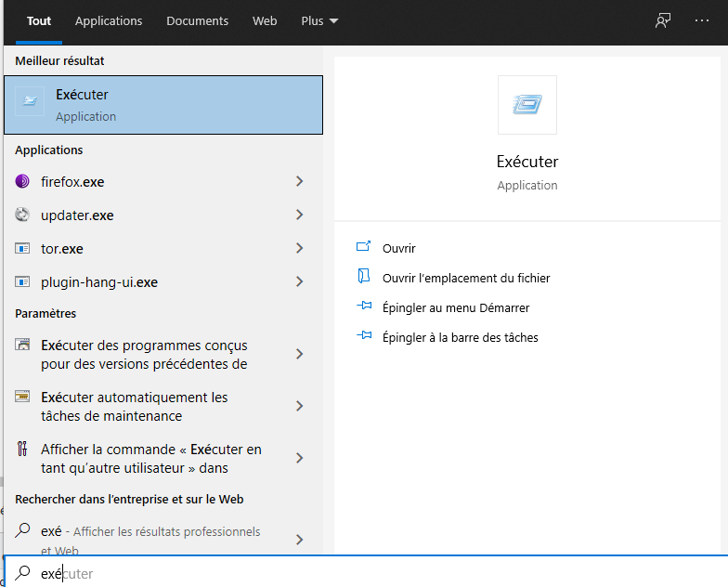Click the pin icon for menu Démarrer
728x587 pixels.
pyautogui.click(x=364, y=306)
